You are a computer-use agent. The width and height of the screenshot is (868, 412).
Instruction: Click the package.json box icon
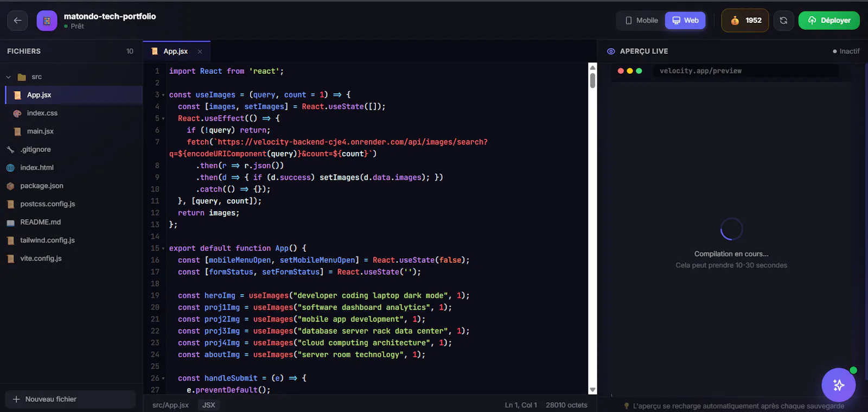pos(10,186)
